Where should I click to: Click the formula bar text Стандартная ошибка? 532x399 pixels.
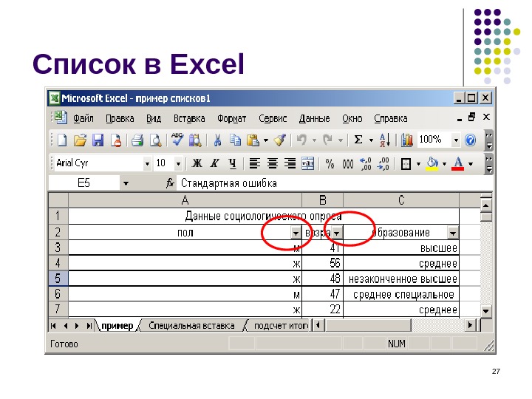(x=229, y=183)
